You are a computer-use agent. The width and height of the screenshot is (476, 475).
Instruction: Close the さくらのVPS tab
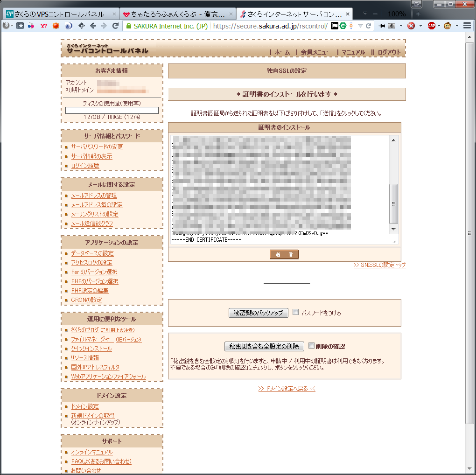point(114,14)
